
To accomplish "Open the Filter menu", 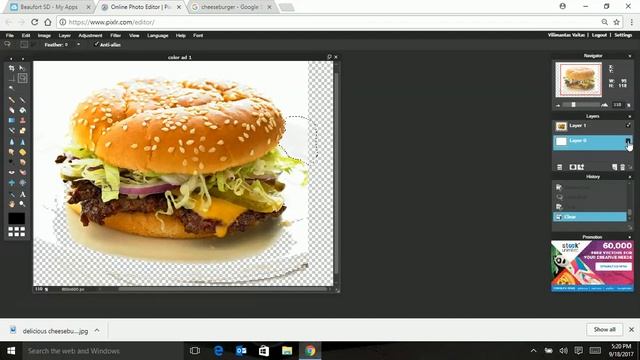I will pos(116,36).
